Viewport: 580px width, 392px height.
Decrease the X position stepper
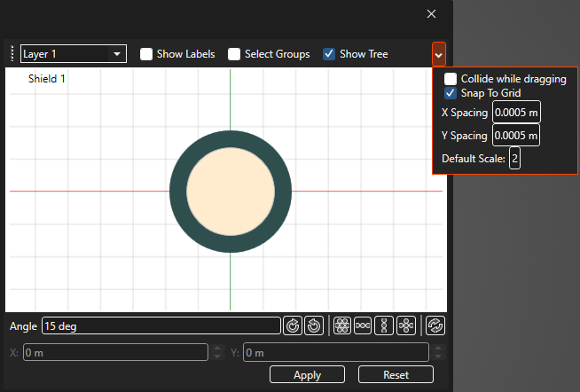click(x=217, y=357)
